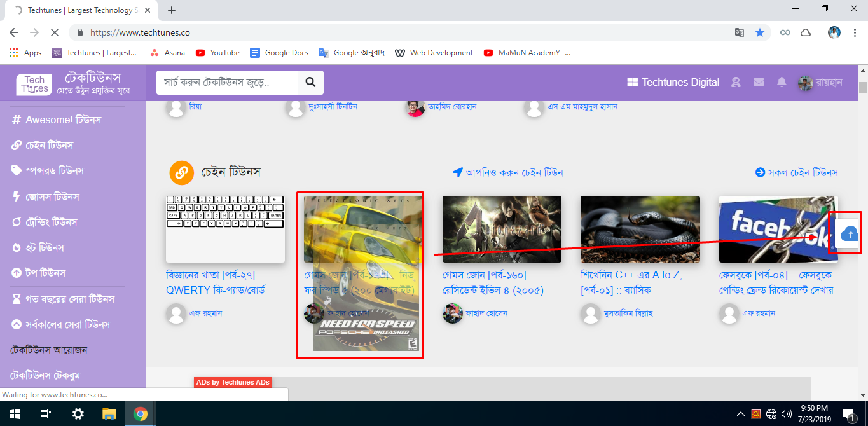Screen dimensions: 868x426
Task: Open টেকটিউনস টেকবুম sidebar link
Action: (45, 375)
